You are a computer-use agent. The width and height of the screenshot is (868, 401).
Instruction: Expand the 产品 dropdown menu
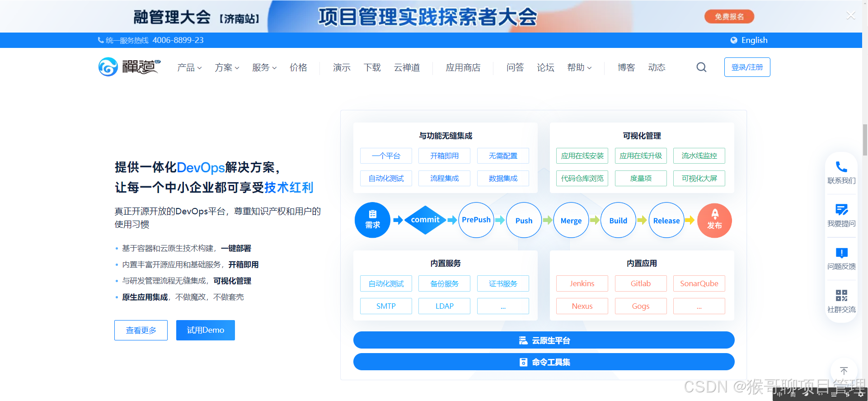(x=189, y=67)
